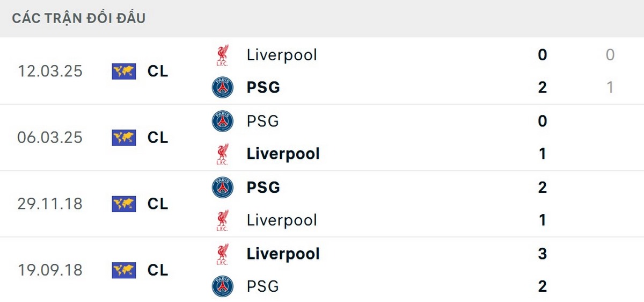Click the CL label next to 06.03.25
The image size is (644, 302).
tap(158, 138)
